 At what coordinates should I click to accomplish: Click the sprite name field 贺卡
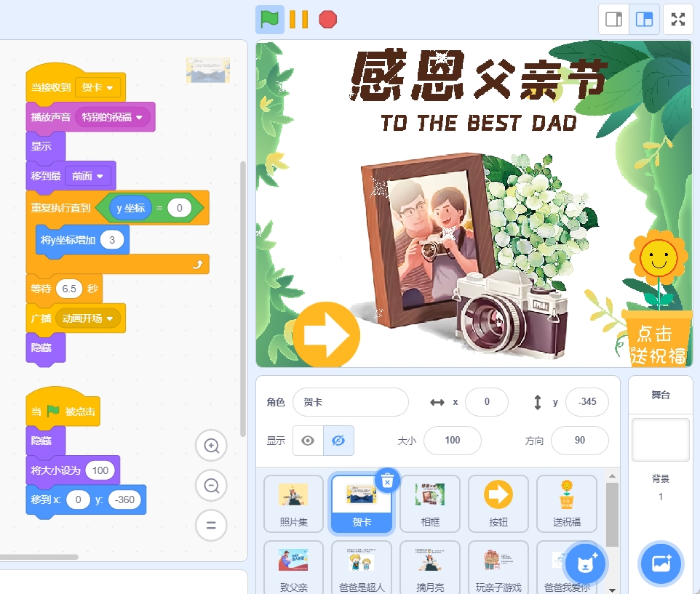[x=350, y=402]
